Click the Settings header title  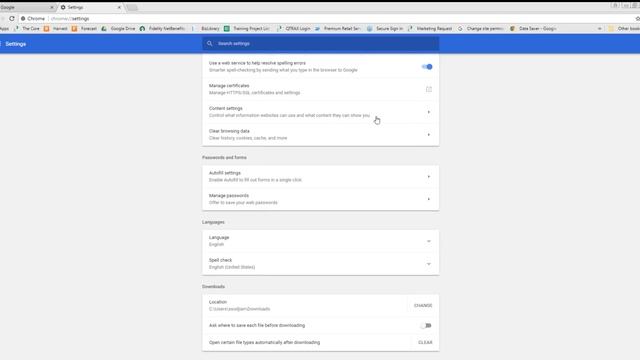click(16, 44)
